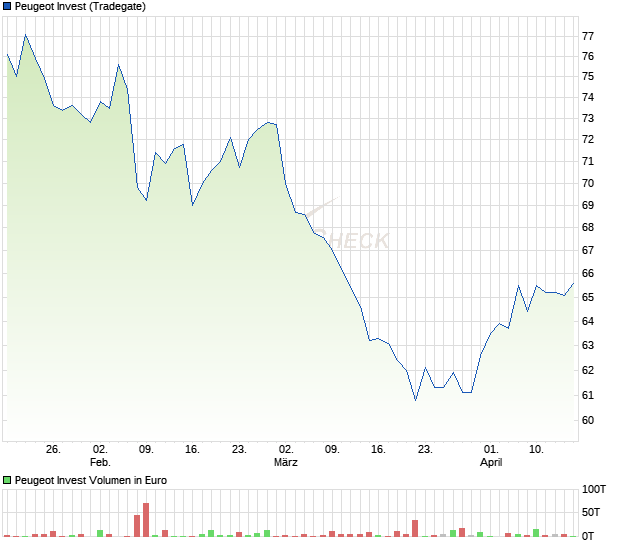Screen dimensions: 620x546
Task: Click the 60 price axis label
Action: [588, 420]
